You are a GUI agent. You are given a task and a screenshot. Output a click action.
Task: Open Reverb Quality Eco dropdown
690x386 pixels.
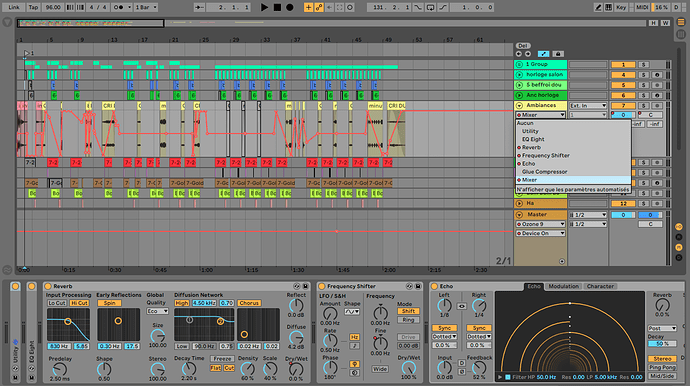(158, 311)
